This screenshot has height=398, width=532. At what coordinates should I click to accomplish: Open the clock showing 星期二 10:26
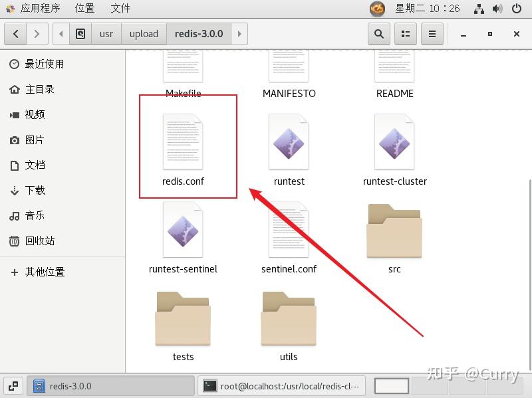(428, 8)
